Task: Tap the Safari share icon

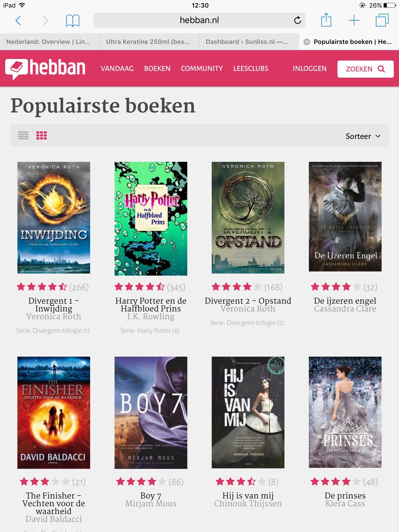Action: click(326, 20)
